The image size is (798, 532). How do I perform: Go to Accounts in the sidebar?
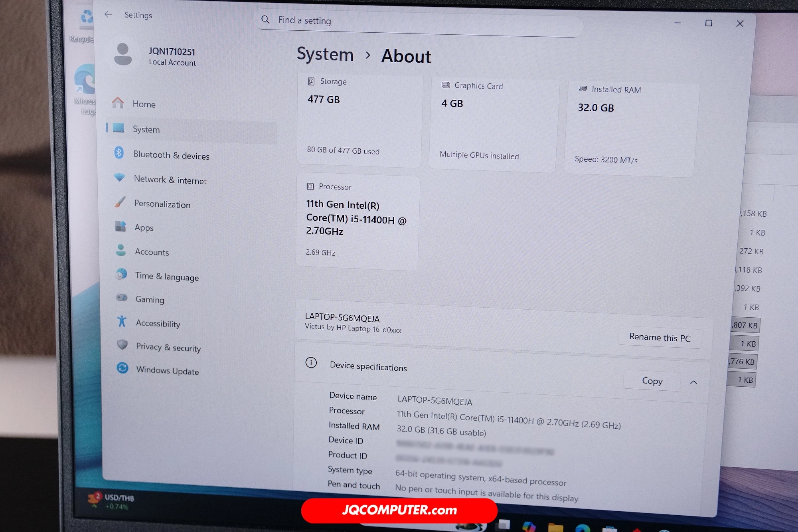click(x=152, y=252)
